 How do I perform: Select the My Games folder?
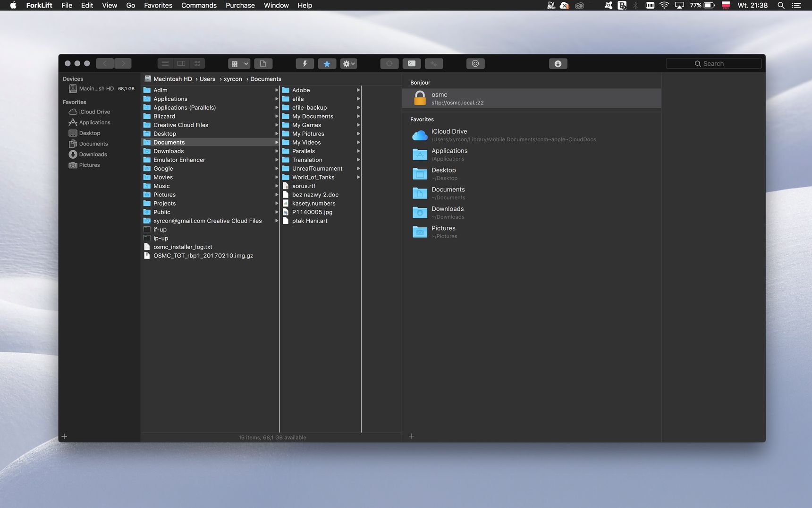point(321,125)
